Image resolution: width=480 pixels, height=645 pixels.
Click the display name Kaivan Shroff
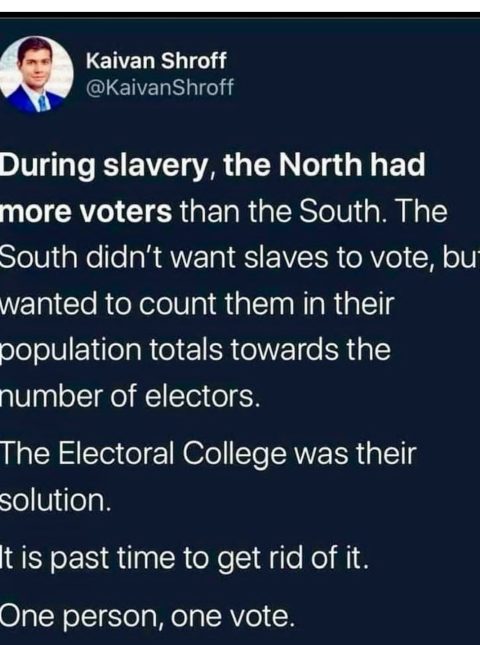point(156,61)
